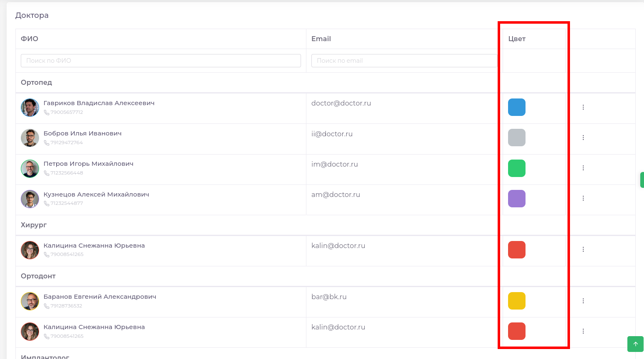Click the green scroll-to-top arrow button
This screenshot has height=359, width=644.
click(635, 344)
